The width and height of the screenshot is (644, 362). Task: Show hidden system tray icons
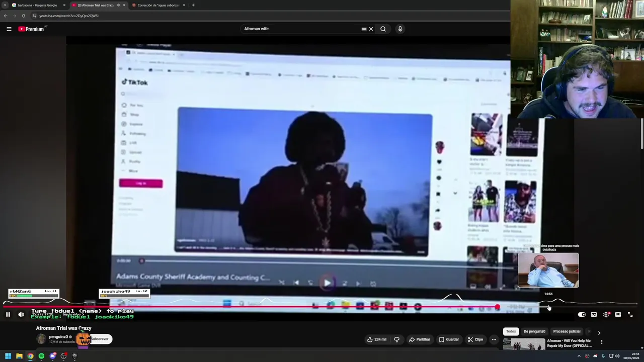(x=579, y=356)
